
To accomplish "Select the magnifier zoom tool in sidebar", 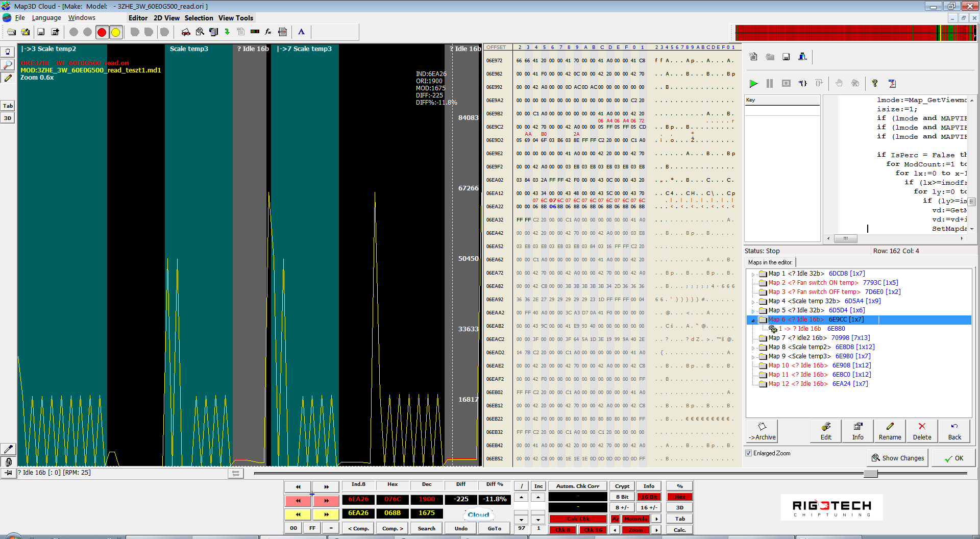I will click(x=8, y=65).
